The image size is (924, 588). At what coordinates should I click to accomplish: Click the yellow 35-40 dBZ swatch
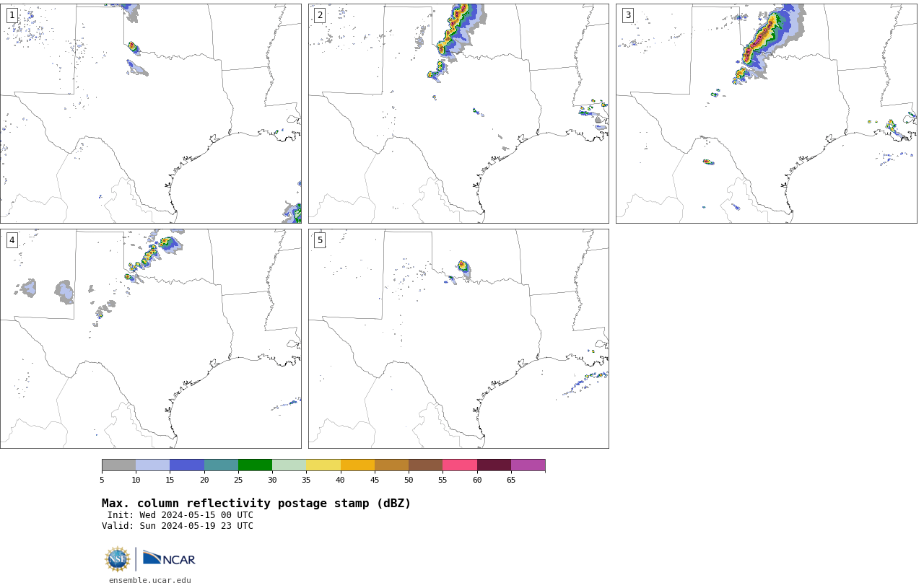point(323,465)
